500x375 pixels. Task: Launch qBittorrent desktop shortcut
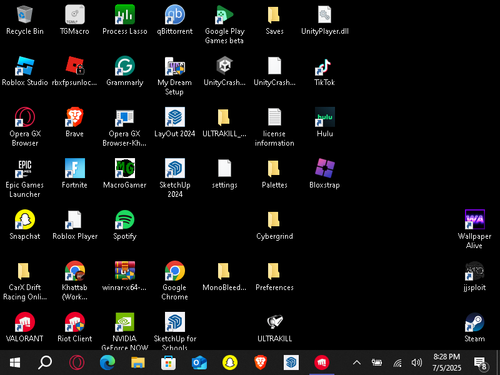pos(175,15)
